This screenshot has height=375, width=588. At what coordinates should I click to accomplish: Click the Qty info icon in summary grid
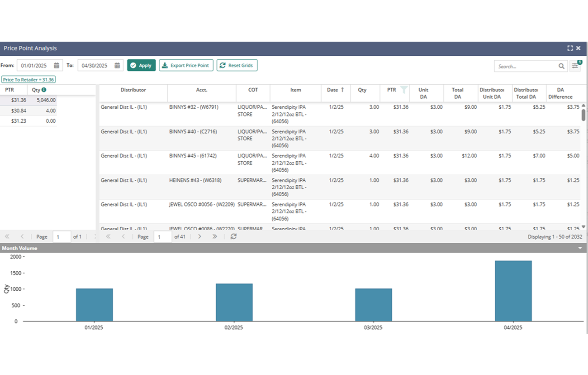[x=44, y=90]
